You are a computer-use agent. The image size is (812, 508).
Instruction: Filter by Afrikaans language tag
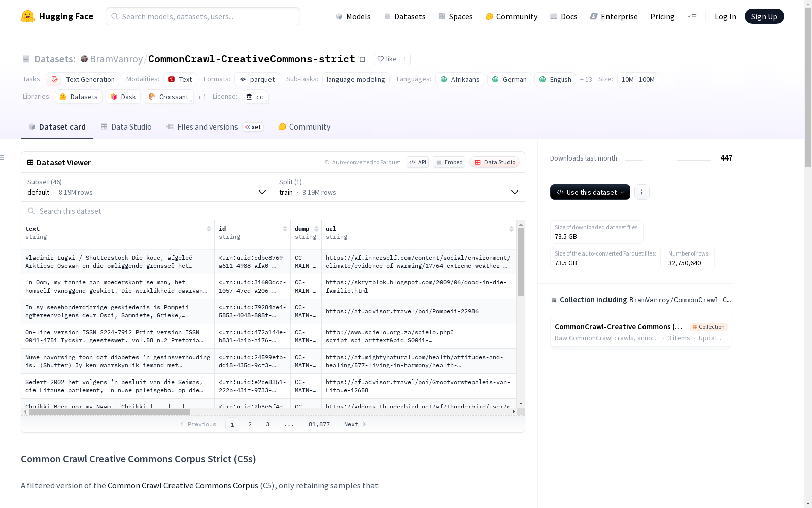[460, 79]
